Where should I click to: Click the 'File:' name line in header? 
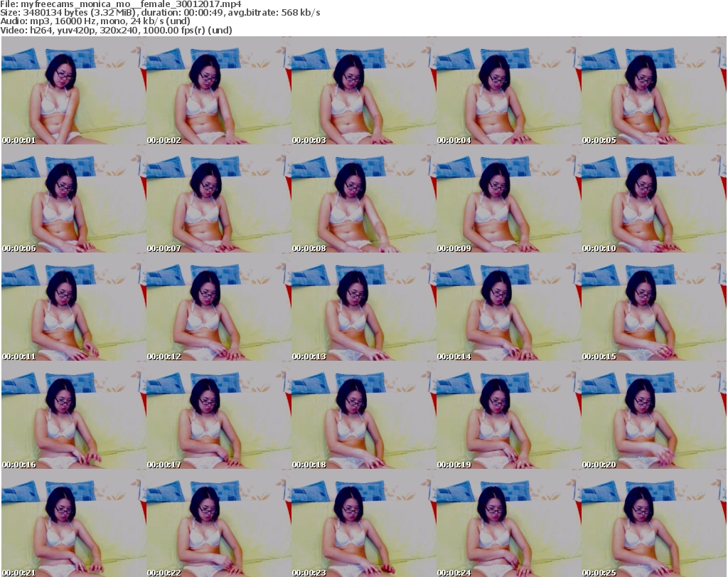(121, 4)
